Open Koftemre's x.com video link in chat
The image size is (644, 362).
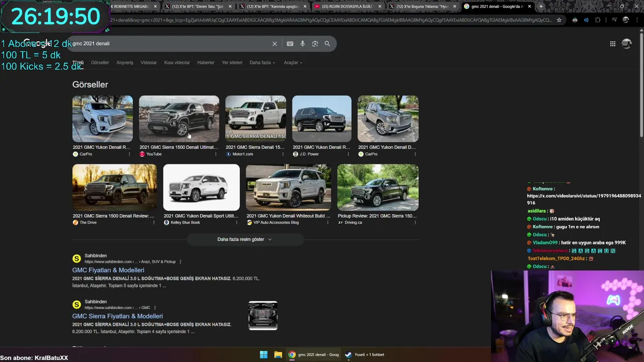pyautogui.click(x=584, y=199)
